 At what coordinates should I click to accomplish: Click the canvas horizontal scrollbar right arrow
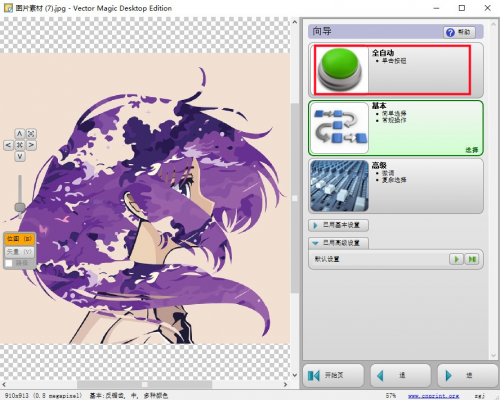coord(285,384)
